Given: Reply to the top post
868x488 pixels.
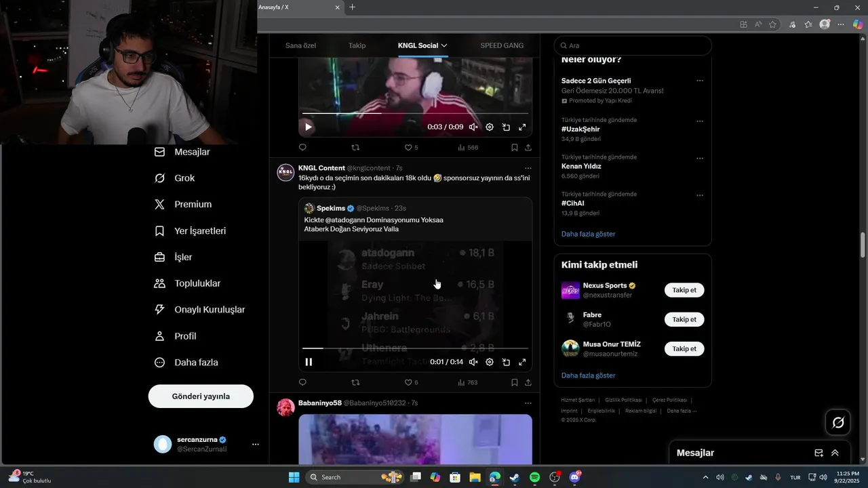Looking at the screenshot, I should pos(302,147).
